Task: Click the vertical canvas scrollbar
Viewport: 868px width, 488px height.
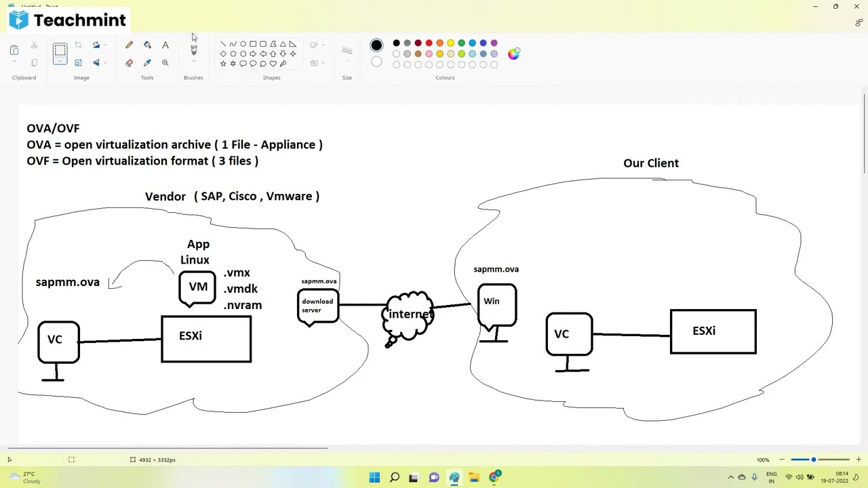Action: 865,134
